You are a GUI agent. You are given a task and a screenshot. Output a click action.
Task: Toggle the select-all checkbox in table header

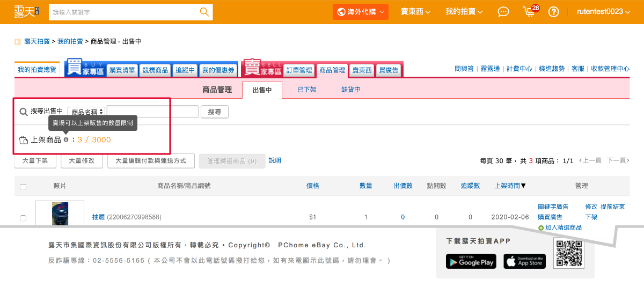[x=23, y=187]
